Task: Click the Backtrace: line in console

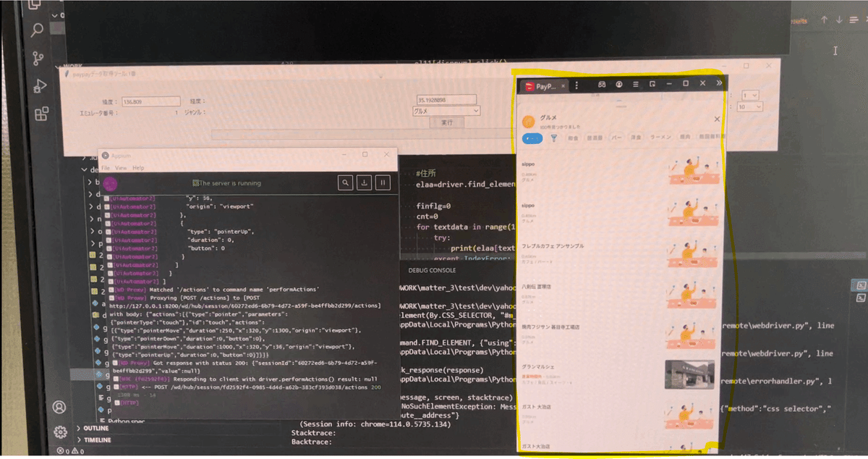Action: 311,440
